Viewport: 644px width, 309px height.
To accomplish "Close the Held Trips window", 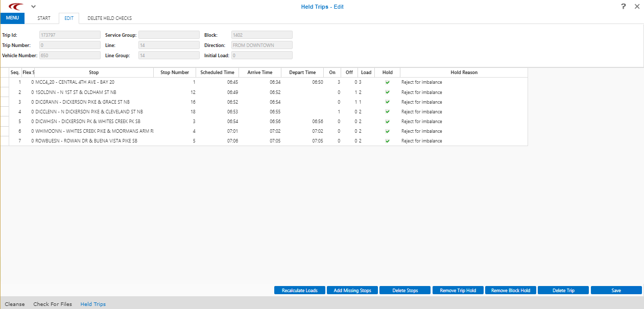I will point(637,7).
